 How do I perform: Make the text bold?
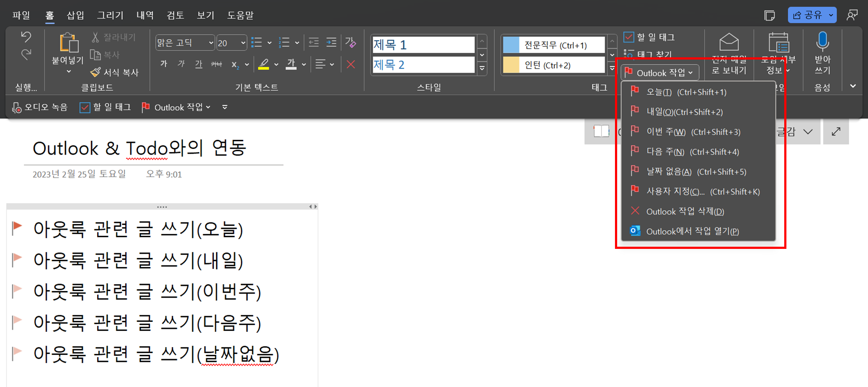point(164,64)
